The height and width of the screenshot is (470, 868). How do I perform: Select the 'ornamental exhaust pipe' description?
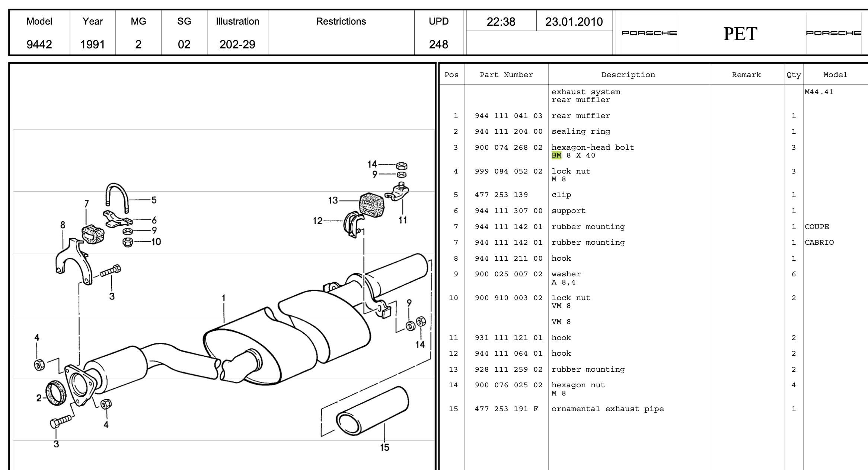tap(607, 409)
